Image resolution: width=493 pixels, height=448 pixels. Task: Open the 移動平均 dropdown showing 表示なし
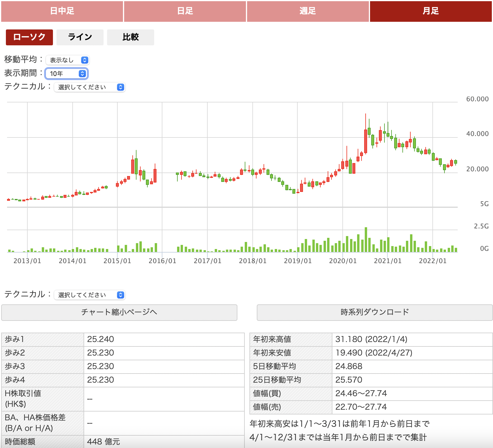tap(67, 60)
